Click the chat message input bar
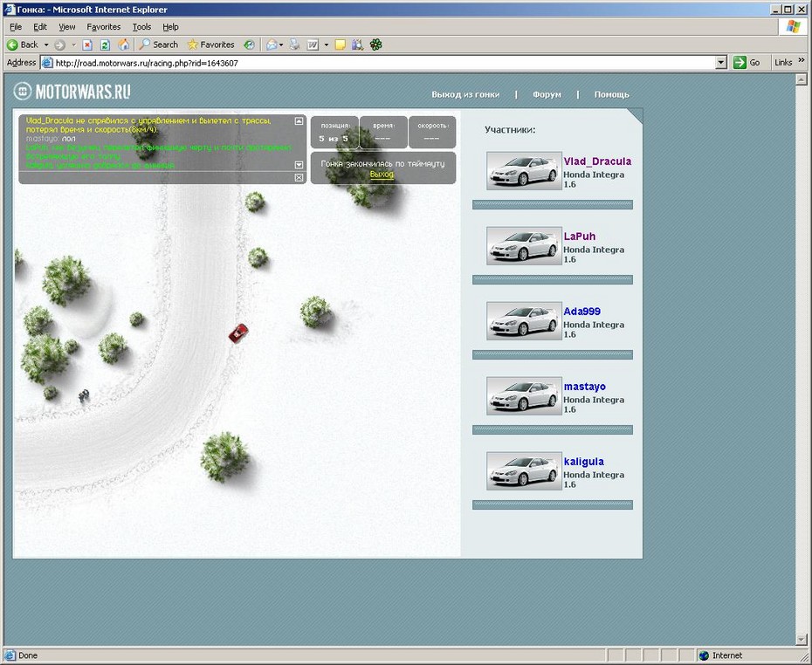The height and width of the screenshot is (665, 812). pyautogui.click(x=156, y=177)
